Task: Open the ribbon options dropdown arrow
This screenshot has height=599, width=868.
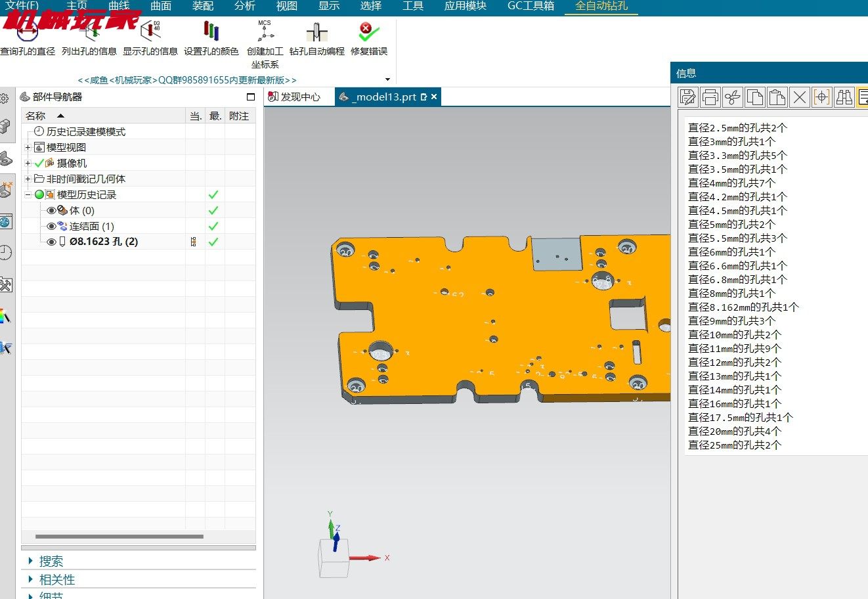Action: pyautogui.click(x=387, y=79)
